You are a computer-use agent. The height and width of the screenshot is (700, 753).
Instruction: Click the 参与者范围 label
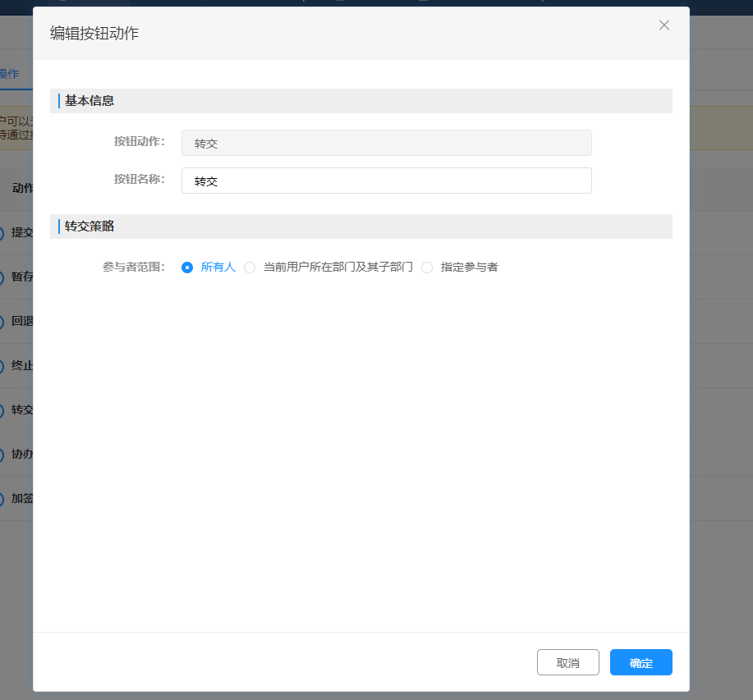134,268
